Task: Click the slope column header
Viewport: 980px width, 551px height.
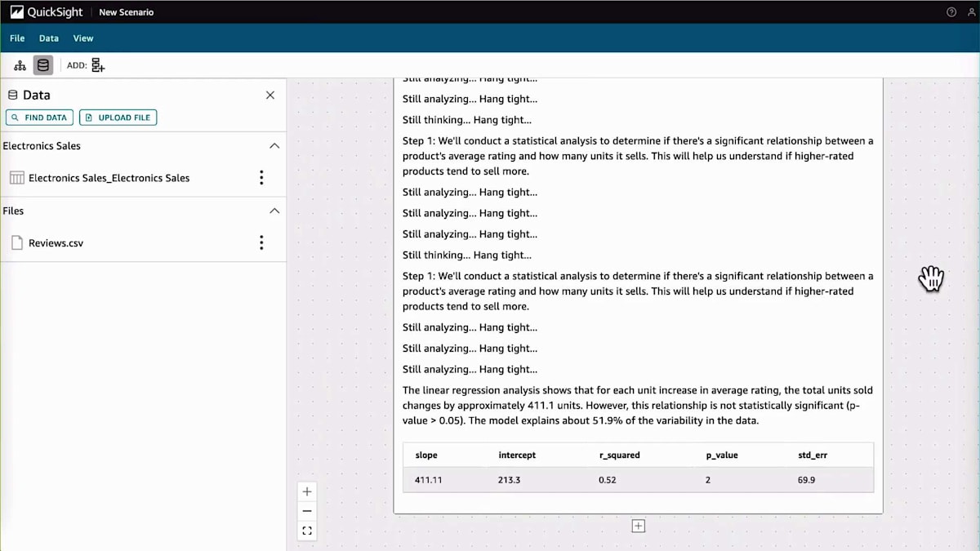Action: click(426, 455)
